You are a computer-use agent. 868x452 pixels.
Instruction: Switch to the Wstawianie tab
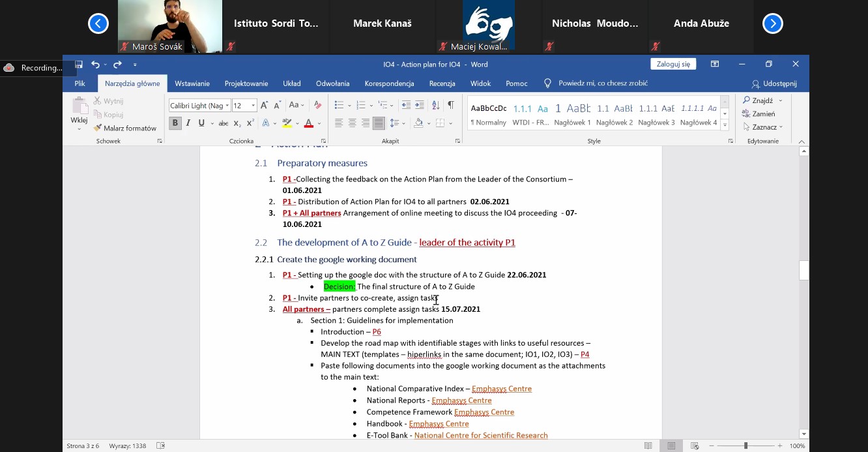coord(192,83)
